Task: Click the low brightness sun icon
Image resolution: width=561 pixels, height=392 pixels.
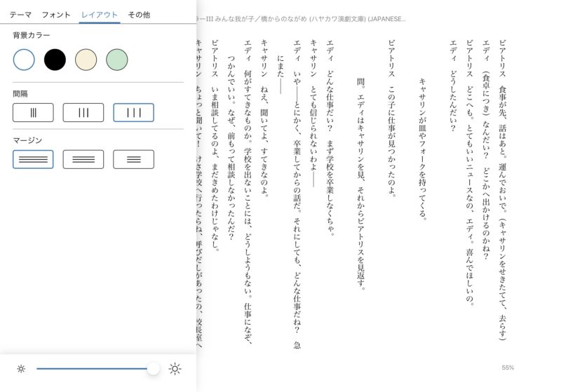Action: [x=21, y=369]
